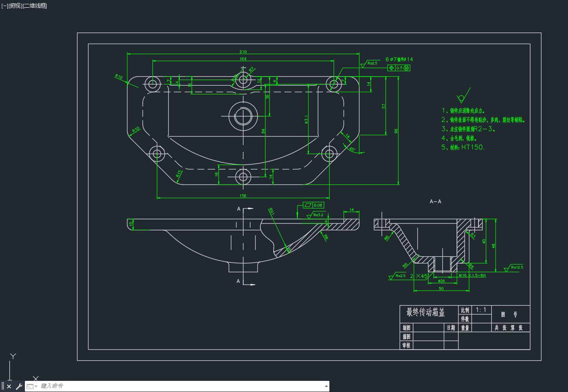Screen dimensions: 568x392
Task: Open recent commands list in command line
Action: pyautogui.click(x=31, y=386)
